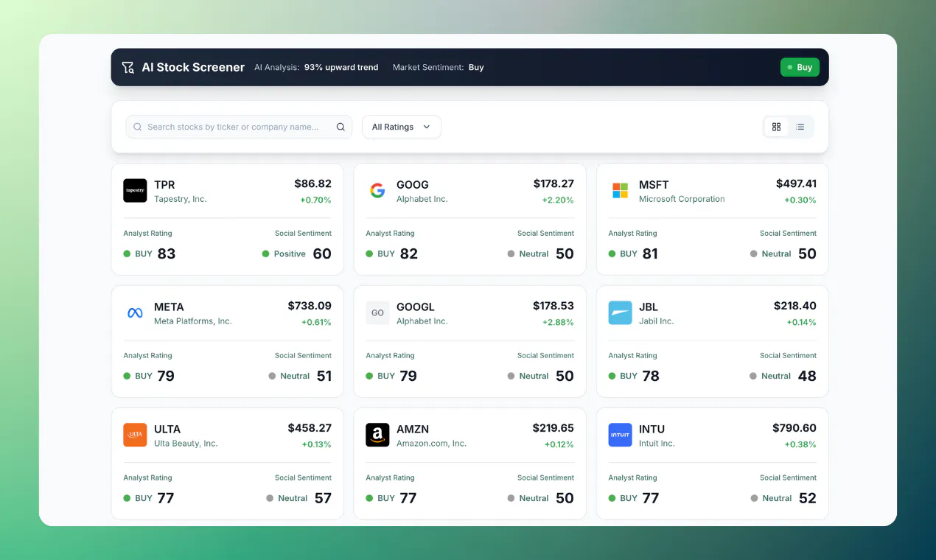The height and width of the screenshot is (560, 936).
Task: Click the Tapestry, Inc. company name
Action: coord(181,200)
